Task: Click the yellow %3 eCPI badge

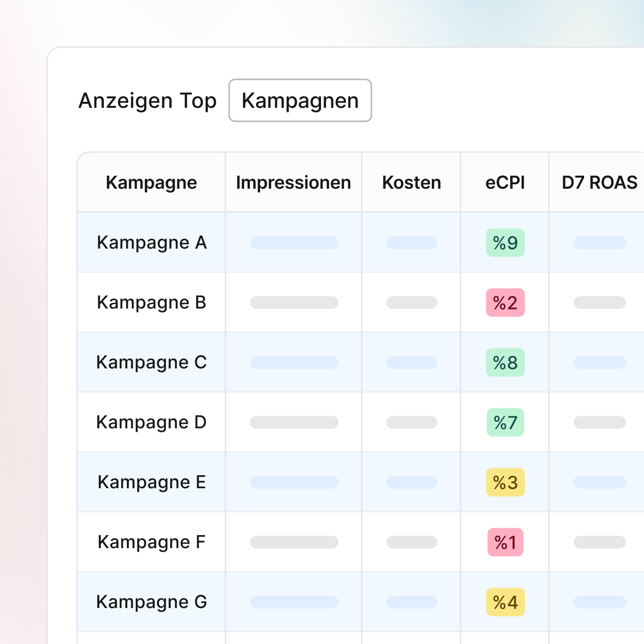Action: 505,482
